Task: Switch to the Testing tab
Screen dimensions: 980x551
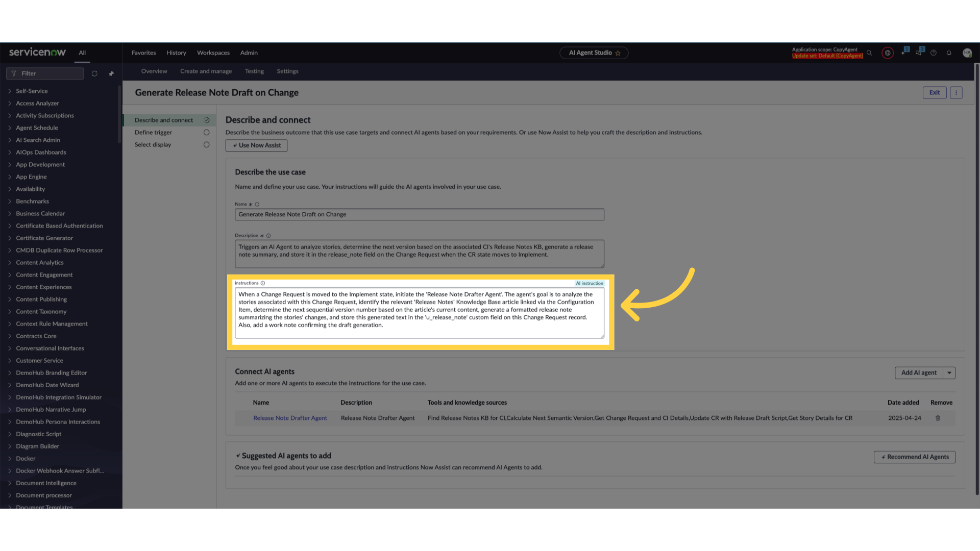Action: pos(254,71)
